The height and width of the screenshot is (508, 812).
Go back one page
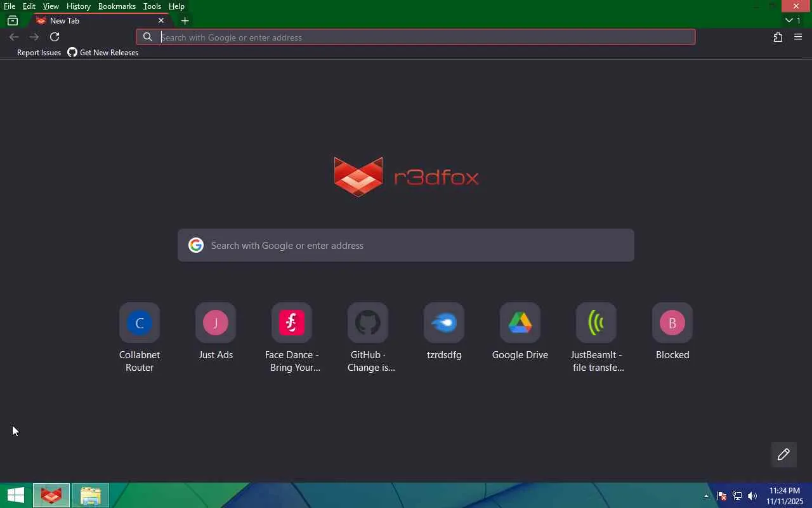pos(14,37)
